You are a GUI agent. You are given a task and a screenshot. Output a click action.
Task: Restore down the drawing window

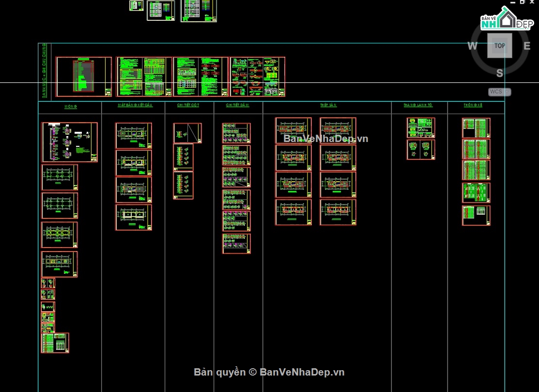click(522, 2)
